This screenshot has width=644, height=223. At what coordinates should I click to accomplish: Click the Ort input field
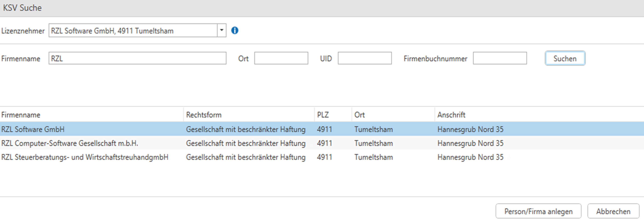[x=281, y=58]
